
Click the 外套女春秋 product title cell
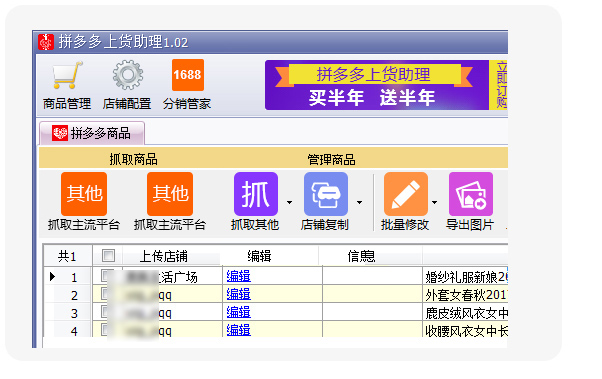click(x=465, y=295)
